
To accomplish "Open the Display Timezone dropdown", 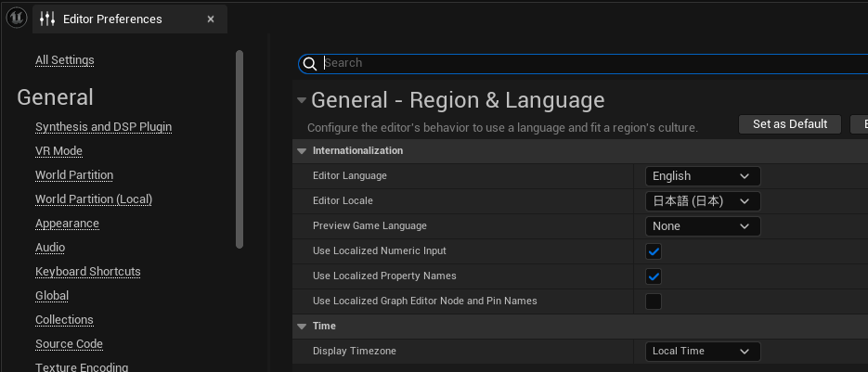I will (702, 352).
